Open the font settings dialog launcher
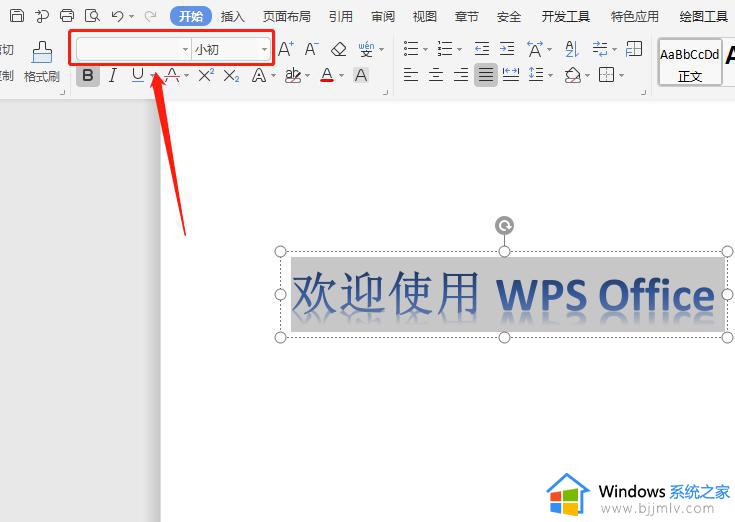735x522 pixels. (x=385, y=93)
